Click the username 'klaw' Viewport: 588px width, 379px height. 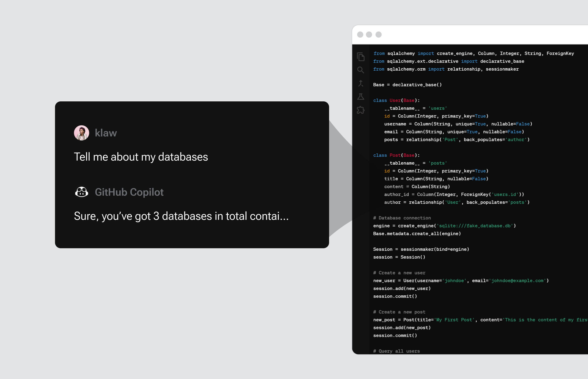pos(106,133)
